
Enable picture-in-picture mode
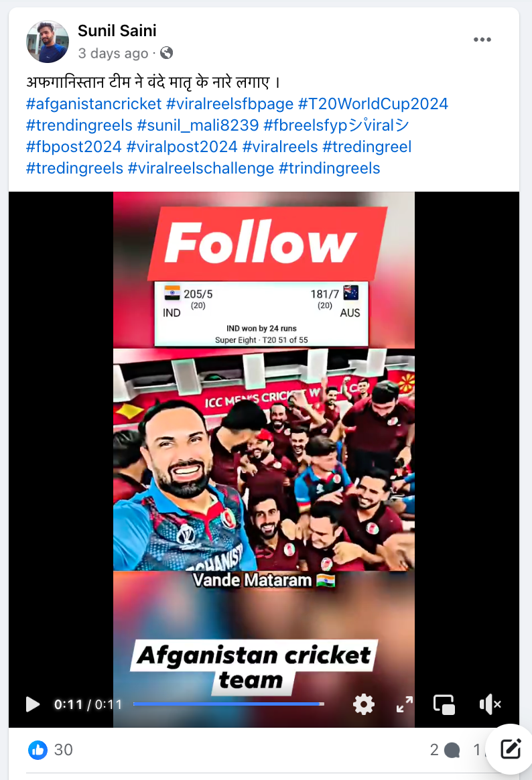coord(444,704)
